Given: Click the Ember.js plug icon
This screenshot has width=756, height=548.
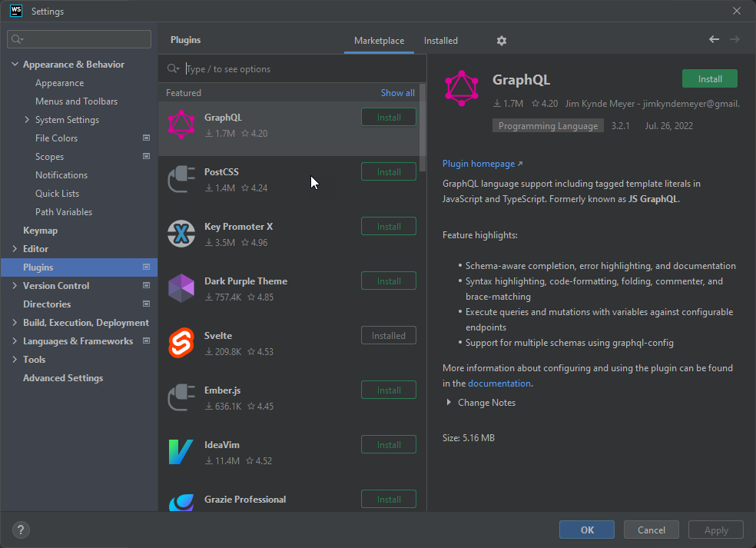Looking at the screenshot, I should coord(181,397).
